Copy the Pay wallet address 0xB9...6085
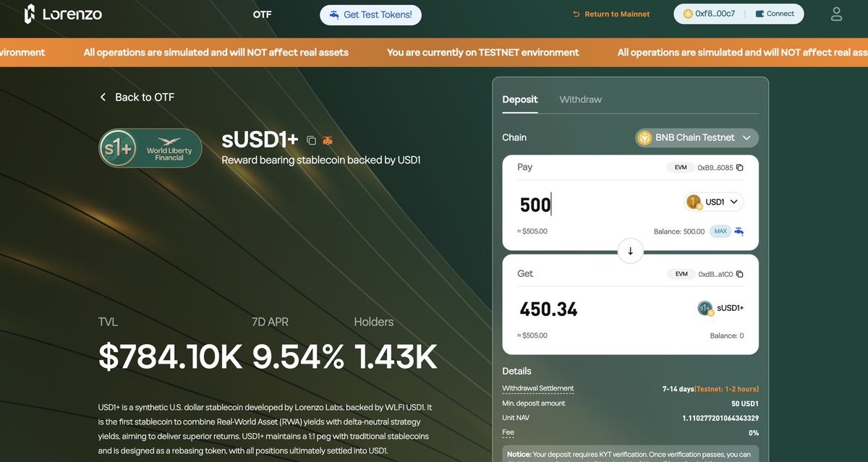 739,168
